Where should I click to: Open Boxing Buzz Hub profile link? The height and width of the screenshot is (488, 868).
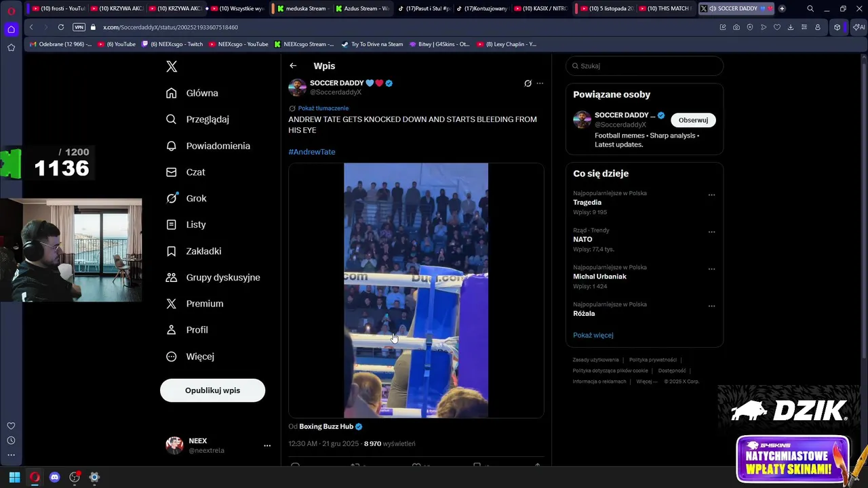pyautogui.click(x=326, y=426)
